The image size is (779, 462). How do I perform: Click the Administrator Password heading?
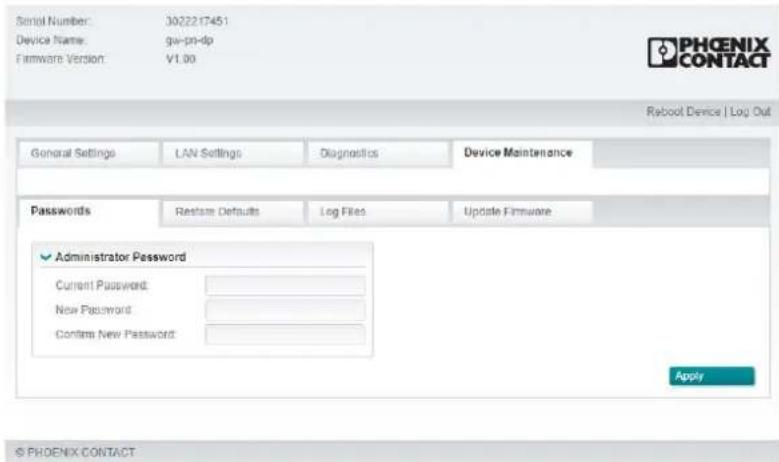(x=120, y=257)
